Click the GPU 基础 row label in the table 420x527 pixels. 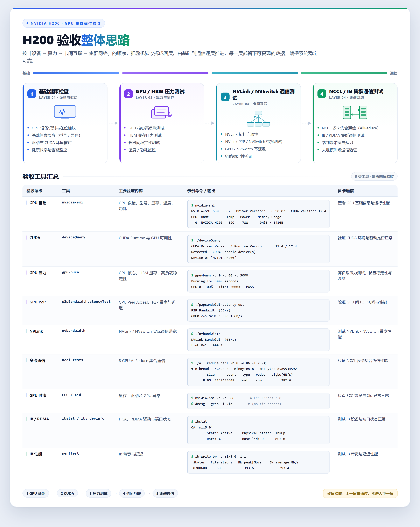point(38,203)
